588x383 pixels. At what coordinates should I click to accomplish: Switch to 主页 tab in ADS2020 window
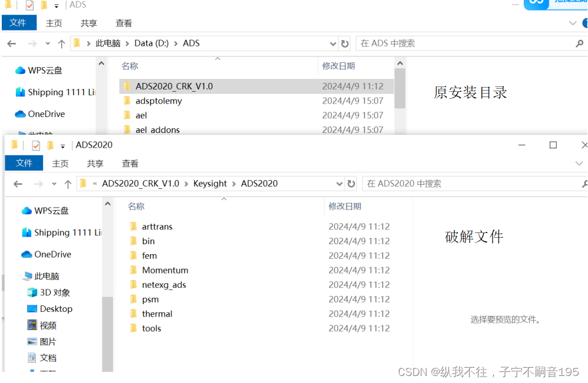point(60,164)
